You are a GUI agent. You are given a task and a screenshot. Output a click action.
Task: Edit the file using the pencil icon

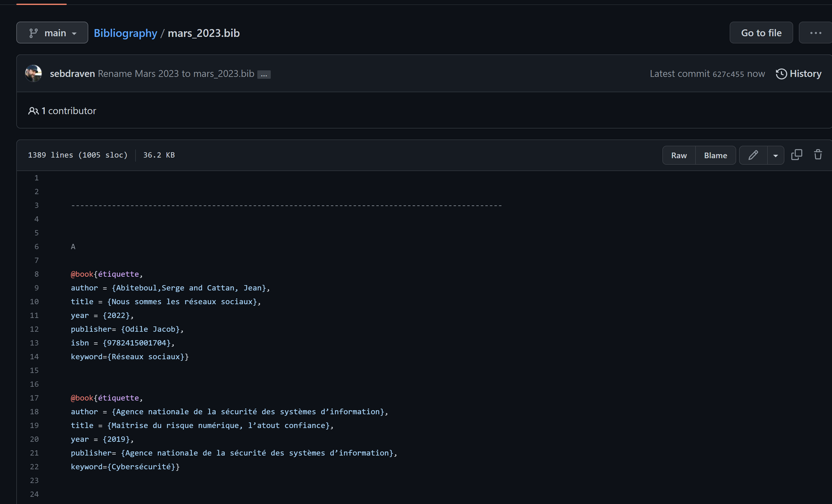pyautogui.click(x=754, y=155)
